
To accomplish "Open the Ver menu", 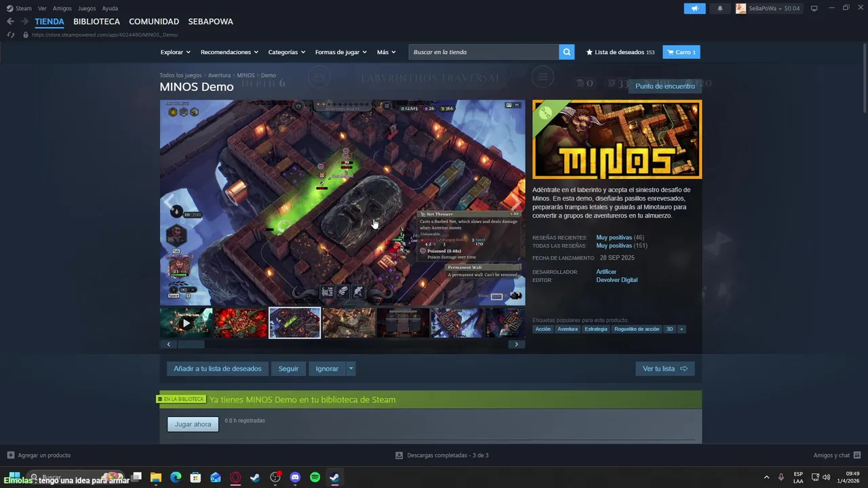I will 42,8.
